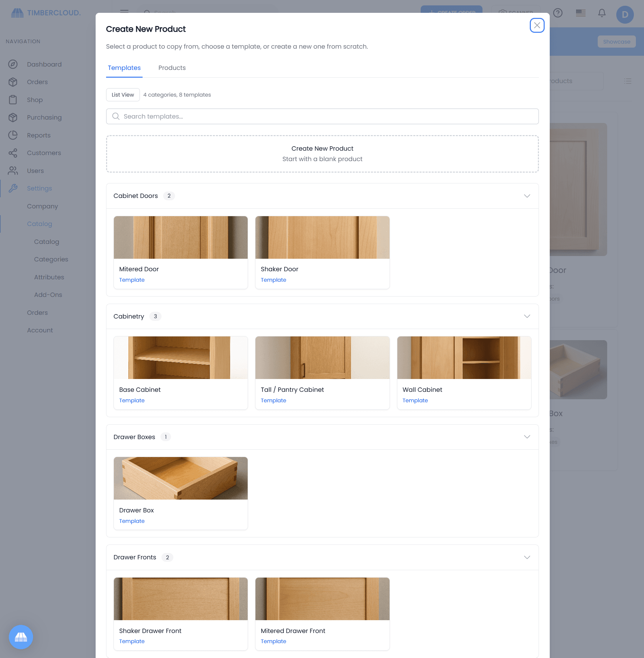Toggle the List View switch
The image size is (644, 658).
[123, 95]
